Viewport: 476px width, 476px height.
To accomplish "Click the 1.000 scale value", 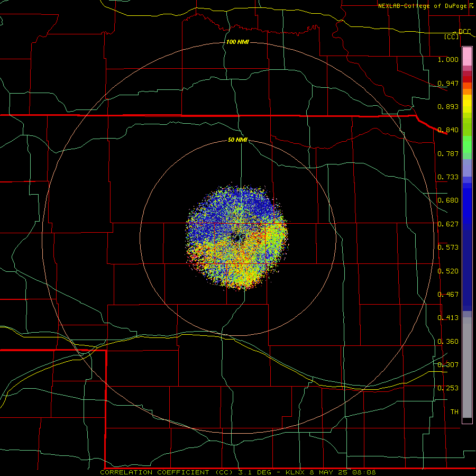I will click(x=448, y=59).
